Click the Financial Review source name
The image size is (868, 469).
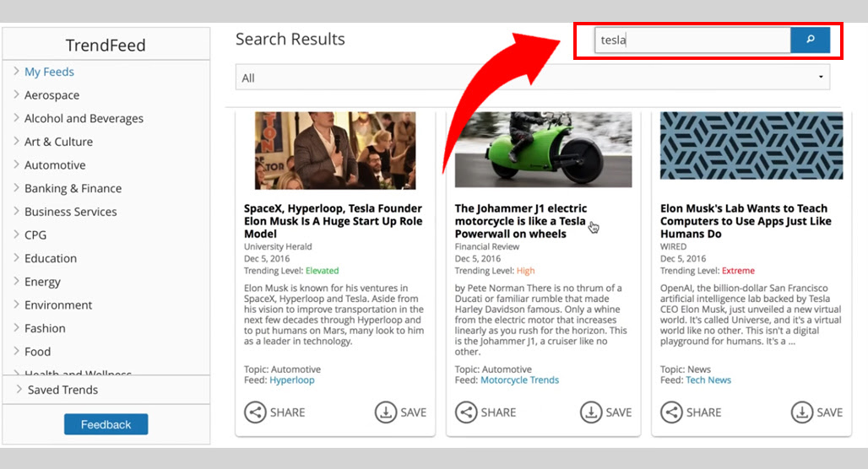487,246
